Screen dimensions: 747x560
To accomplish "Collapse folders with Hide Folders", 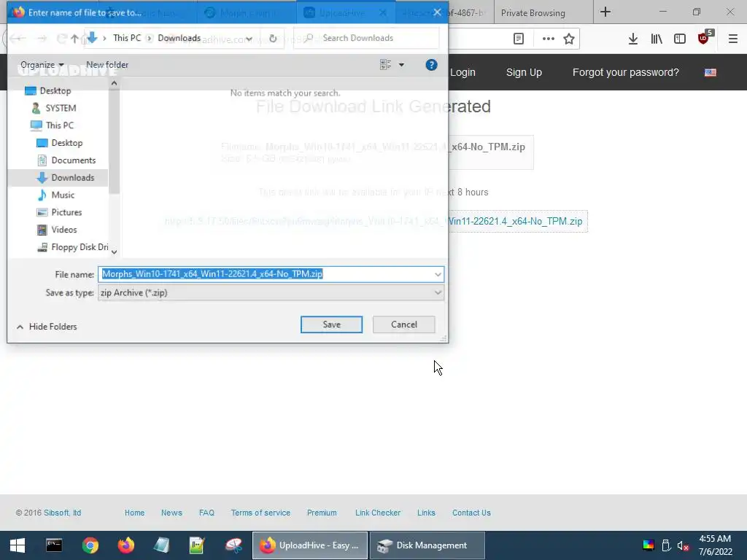I will [47, 327].
